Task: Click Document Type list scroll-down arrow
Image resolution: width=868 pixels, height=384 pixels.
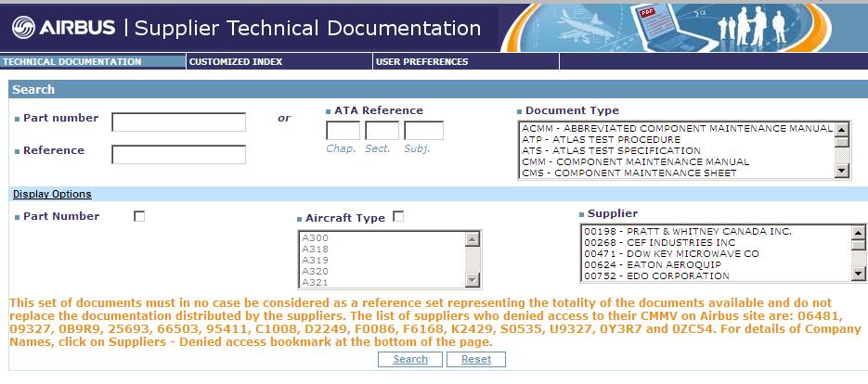Action: 841,171
